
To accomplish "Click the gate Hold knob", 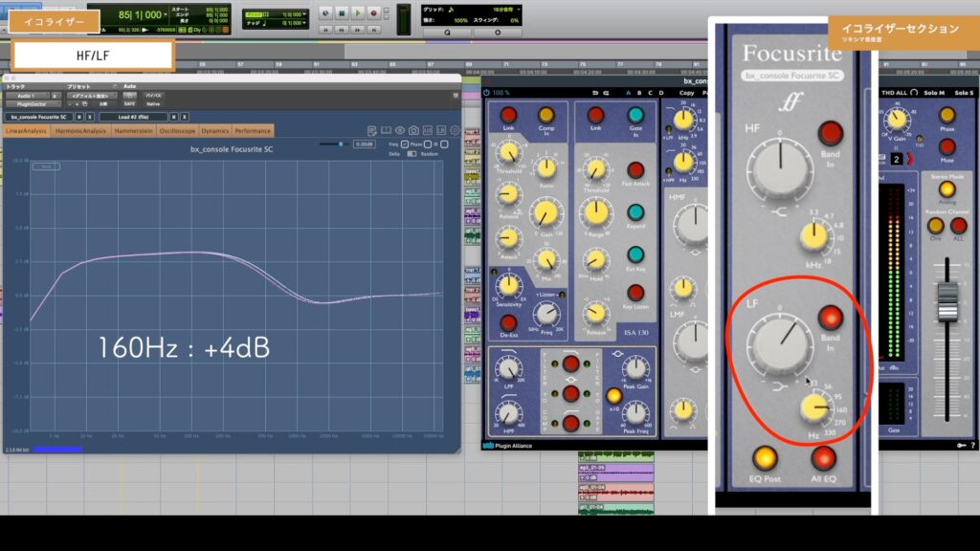I will pos(595,260).
